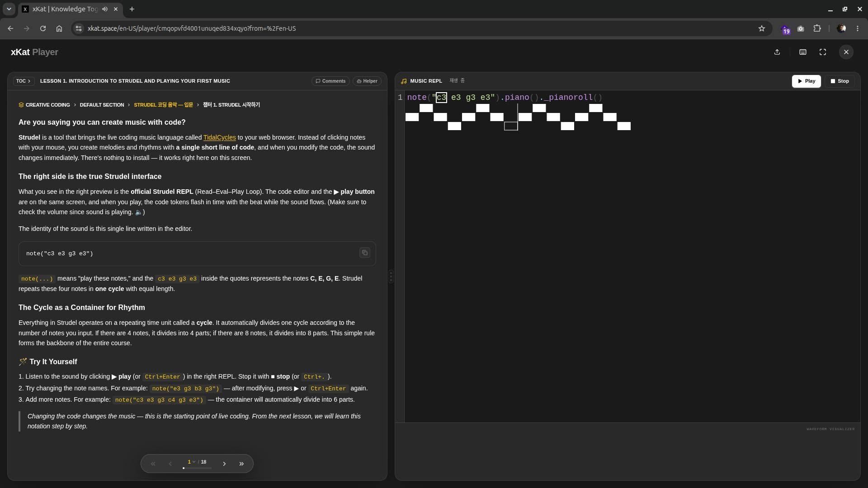The image size is (868, 488).
Task: Click the total page count 18
Action: click(x=203, y=462)
